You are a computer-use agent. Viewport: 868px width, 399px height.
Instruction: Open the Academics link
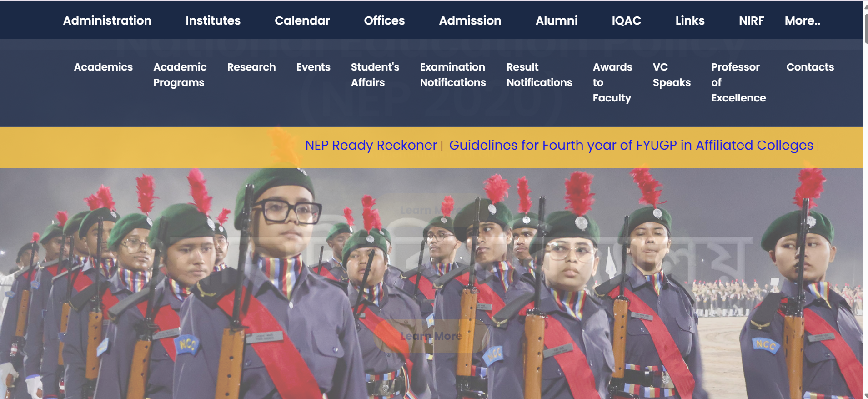[x=103, y=67]
